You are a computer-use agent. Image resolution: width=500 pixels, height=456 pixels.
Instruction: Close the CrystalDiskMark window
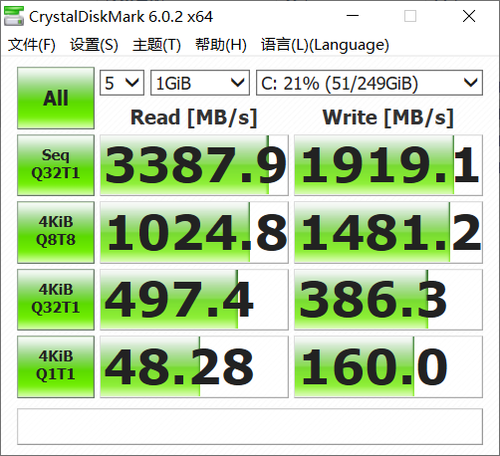(x=469, y=16)
